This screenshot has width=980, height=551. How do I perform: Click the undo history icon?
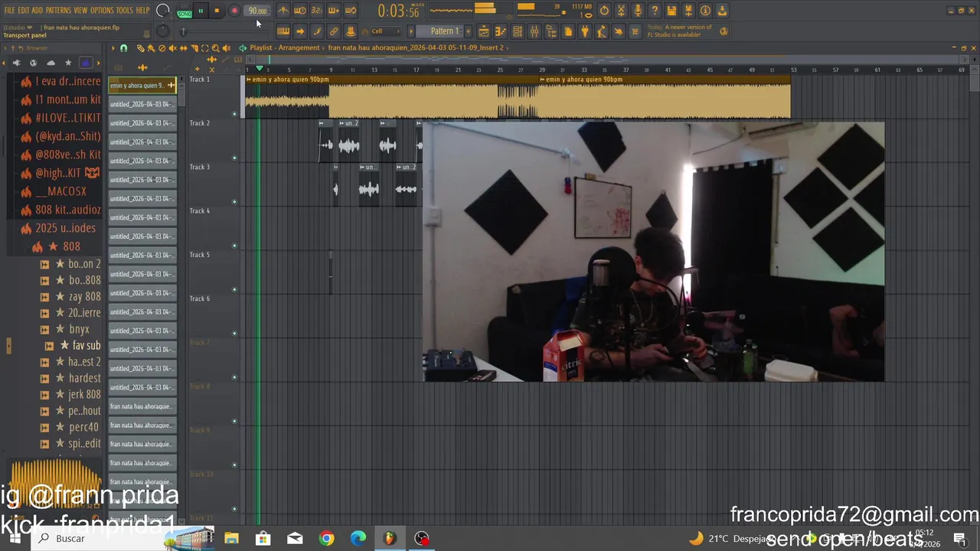pos(604,11)
